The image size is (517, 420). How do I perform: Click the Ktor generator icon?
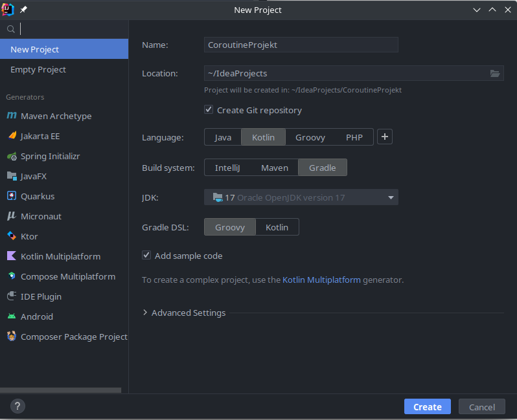12,236
